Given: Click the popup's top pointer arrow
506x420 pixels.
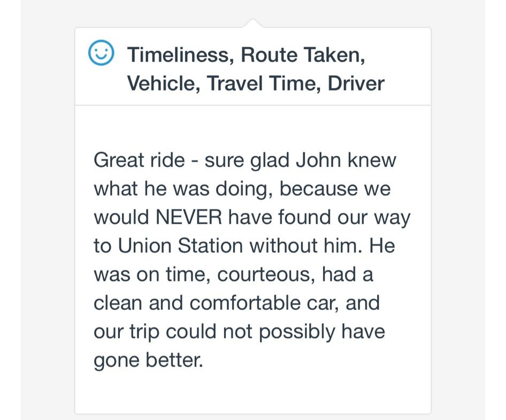Looking at the screenshot, I should (x=252, y=24).
